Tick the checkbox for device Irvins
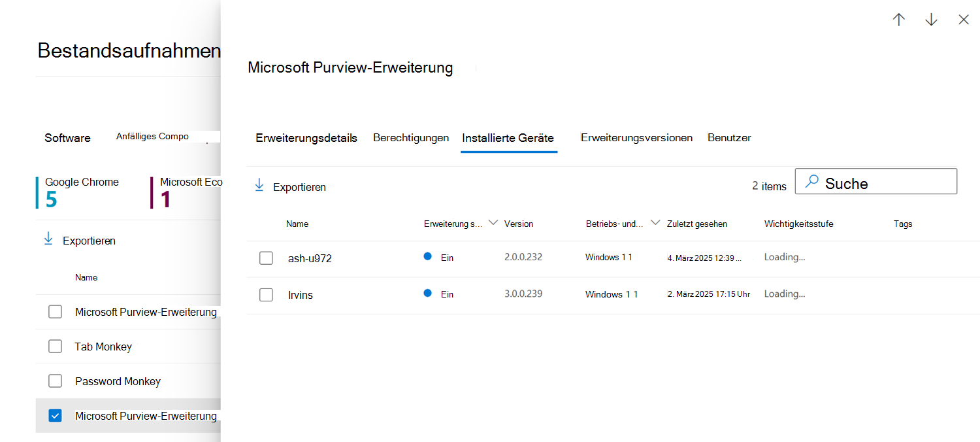 point(266,295)
